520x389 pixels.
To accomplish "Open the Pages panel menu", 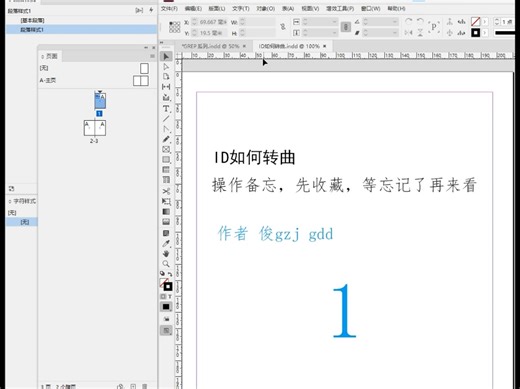I will point(152,56).
